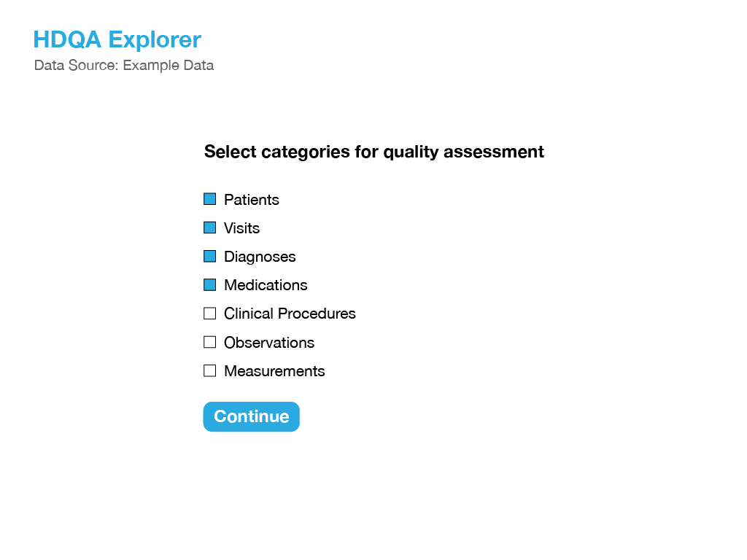Click the Measurements label text
Viewport: 747px width, 560px height.
click(x=274, y=371)
